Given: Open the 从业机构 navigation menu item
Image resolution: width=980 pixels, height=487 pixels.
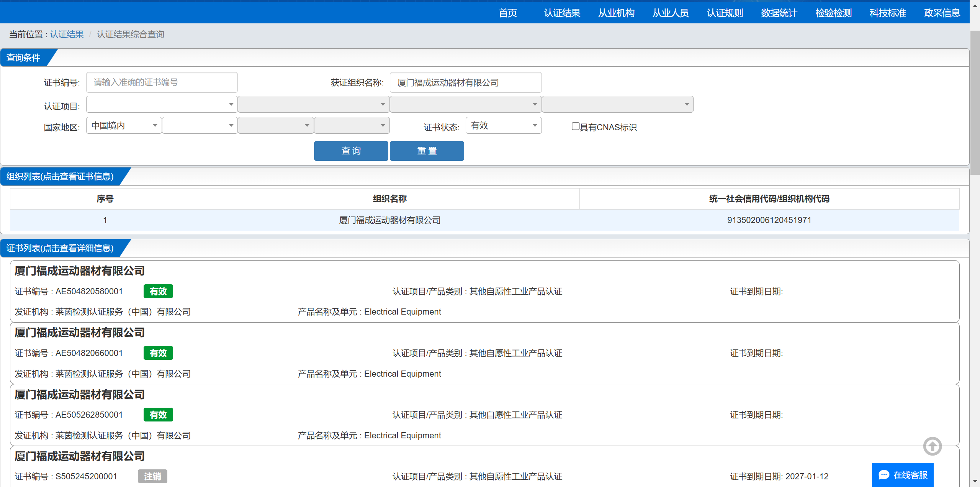Looking at the screenshot, I should [616, 13].
